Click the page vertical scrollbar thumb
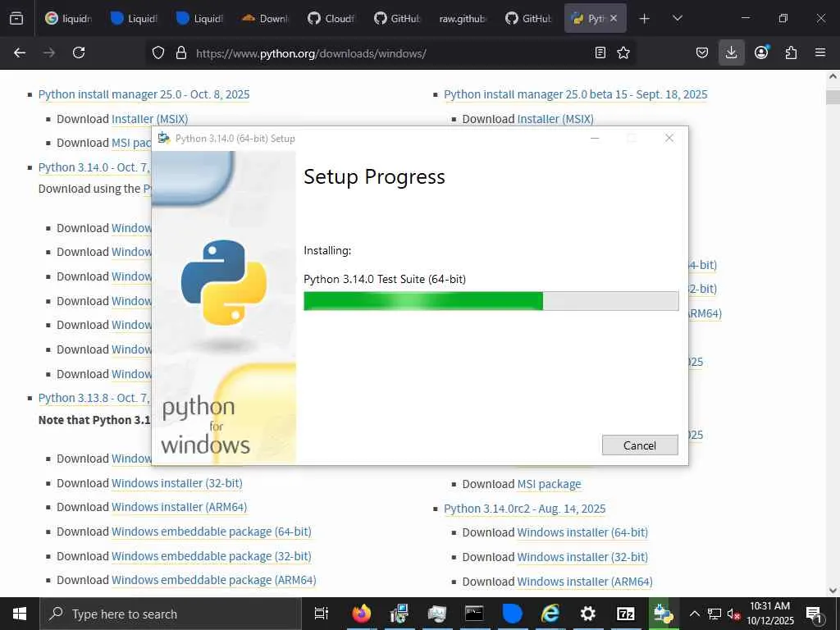The image size is (840, 630). [x=833, y=97]
